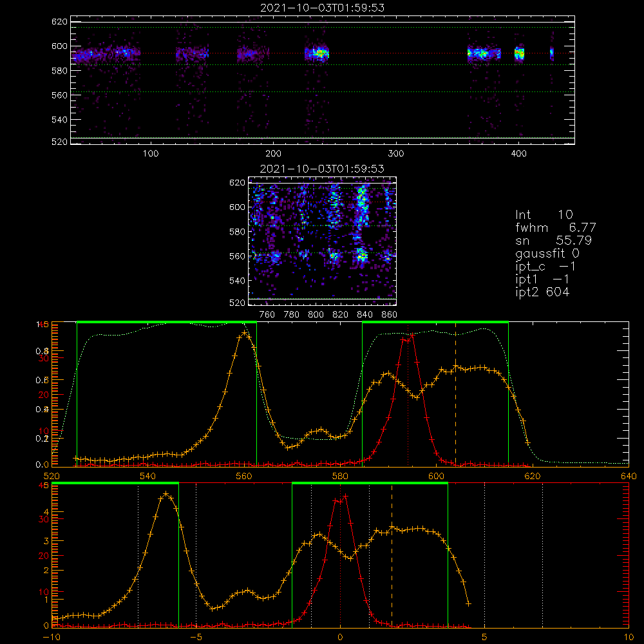Click y-axis label 620 on top spectrogram
The height and width of the screenshot is (644, 644).
(x=59, y=22)
